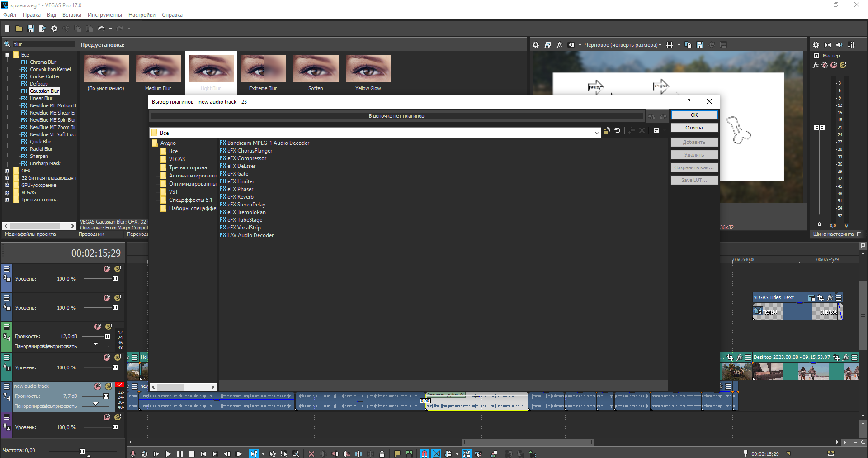Viewport: 868px width, 458px height.
Task: Click Отмена in plugin chooser dialog
Action: point(694,128)
